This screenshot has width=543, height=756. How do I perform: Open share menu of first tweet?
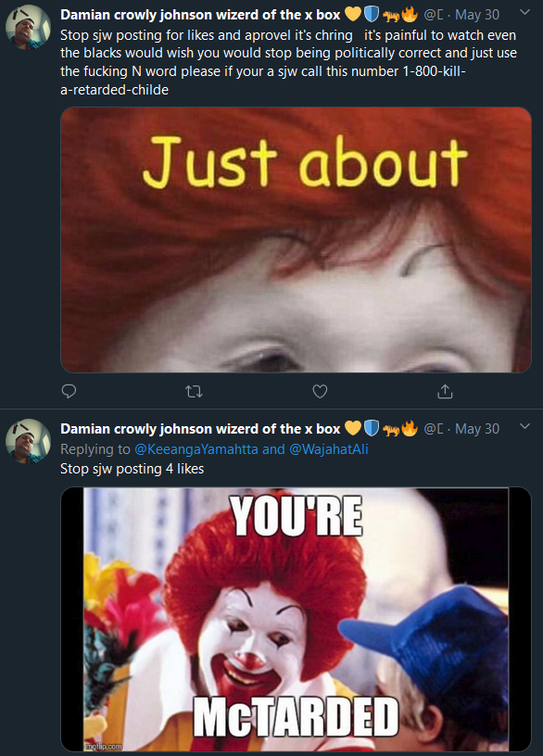point(445,391)
